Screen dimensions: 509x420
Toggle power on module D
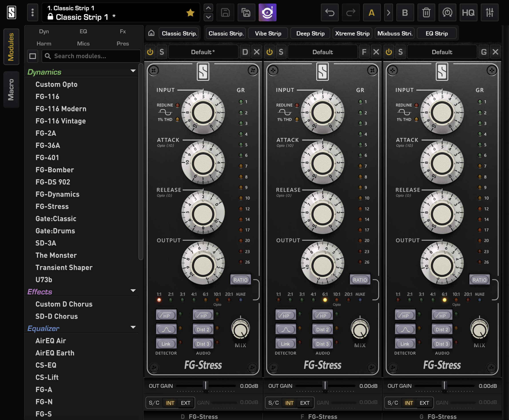coord(150,52)
